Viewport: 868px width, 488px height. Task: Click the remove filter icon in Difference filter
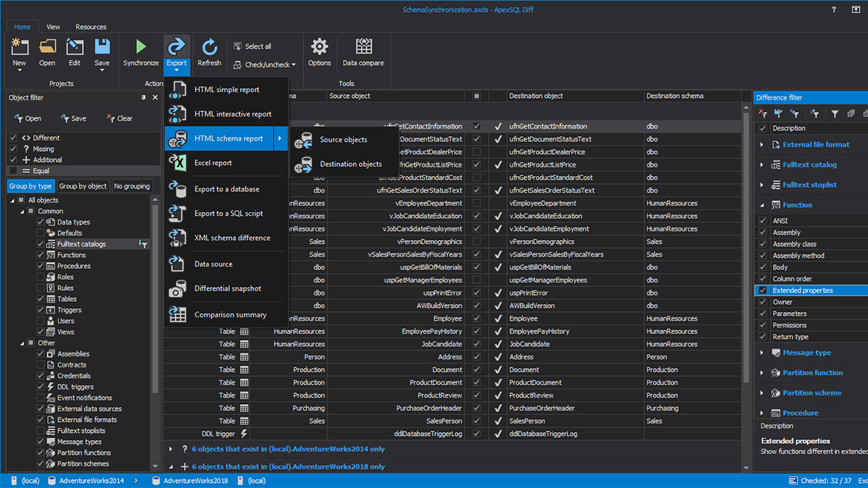pyautogui.click(x=762, y=112)
